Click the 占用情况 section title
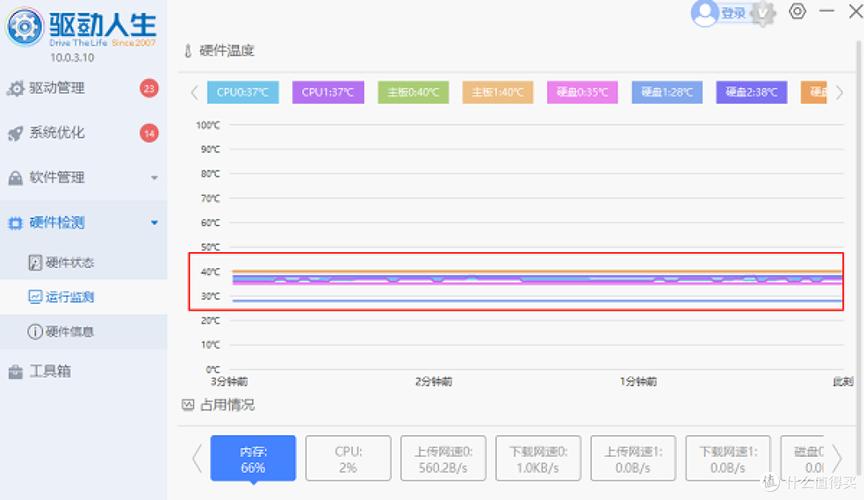This screenshot has height=500, width=864. (x=227, y=405)
